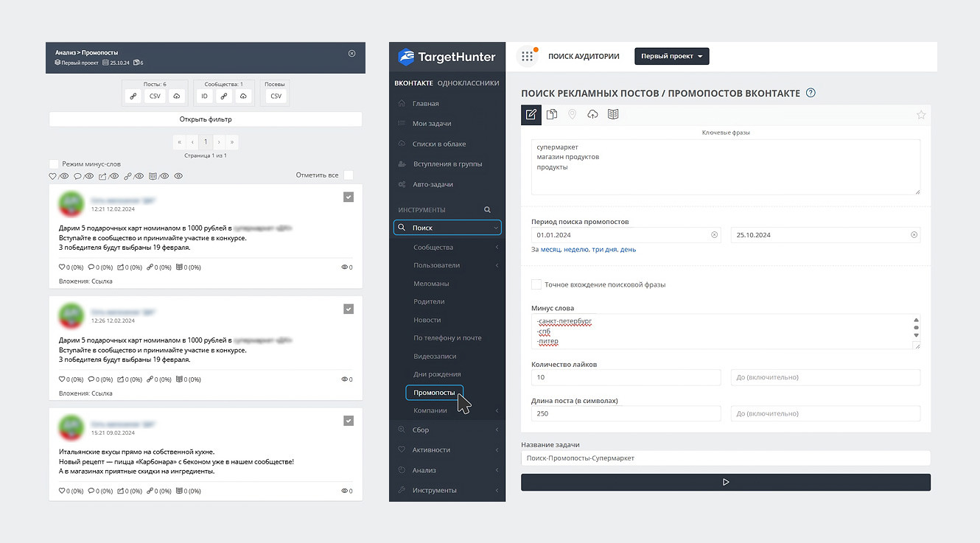This screenshot has width=980, height=543.
Task: Click the Название задачи input field
Action: (725, 458)
